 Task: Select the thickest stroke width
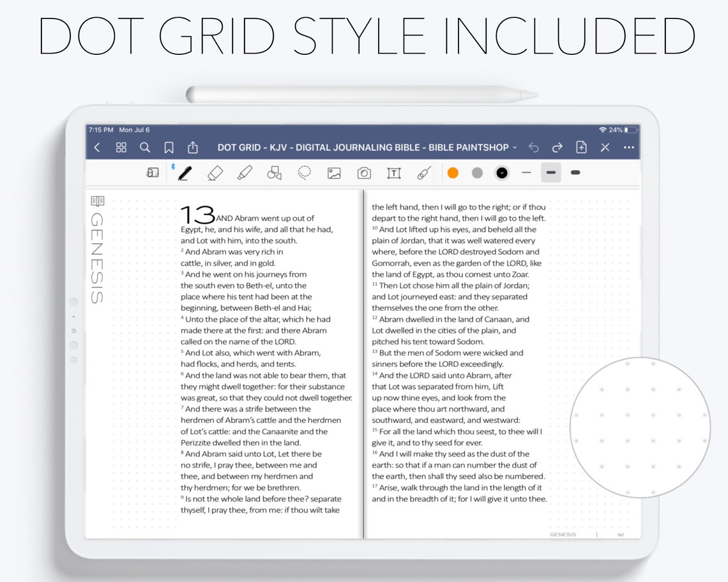tap(575, 172)
